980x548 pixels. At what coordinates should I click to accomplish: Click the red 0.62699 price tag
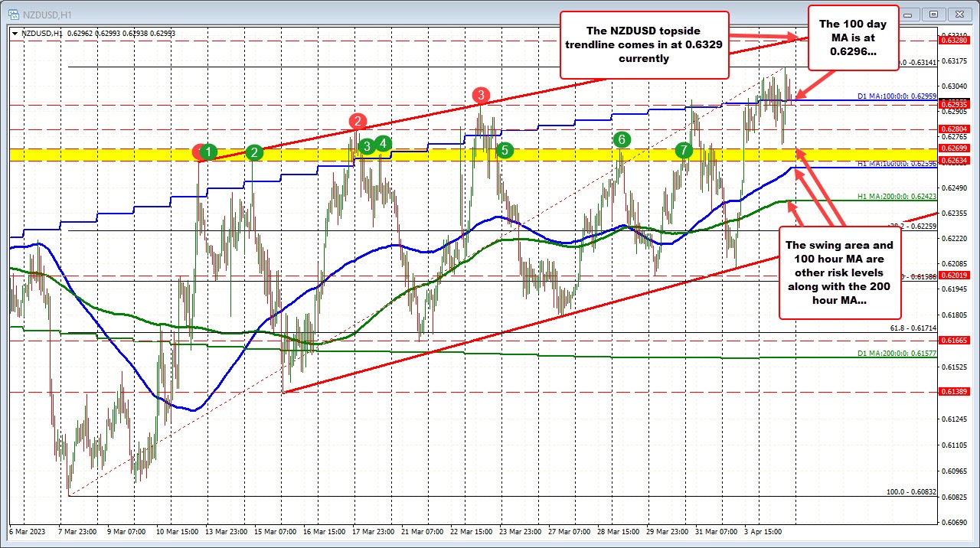click(954, 148)
